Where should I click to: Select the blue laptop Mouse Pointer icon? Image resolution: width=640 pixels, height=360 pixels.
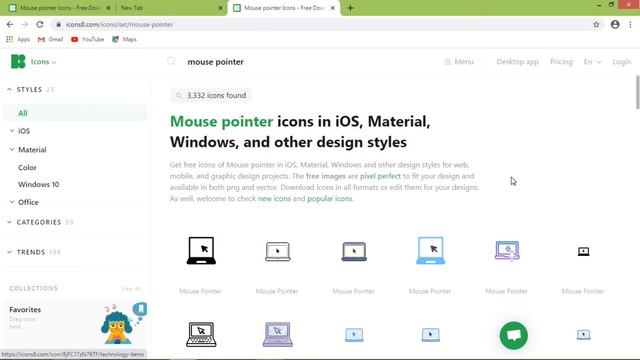pyautogui.click(x=431, y=250)
